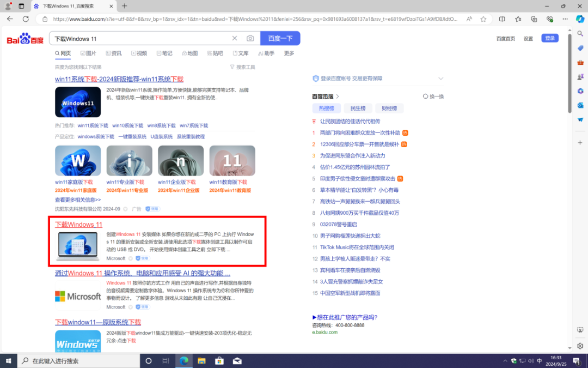This screenshot has height=368, width=588.
Task: Open Microsoft Store from the taskbar
Action: click(219, 361)
